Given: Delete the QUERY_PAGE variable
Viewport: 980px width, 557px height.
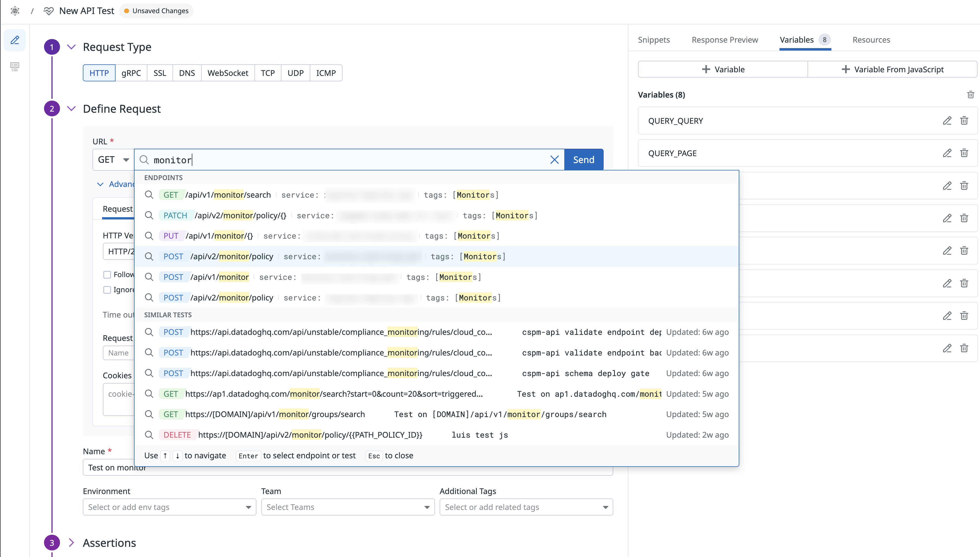Looking at the screenshot, I should 964,153.
